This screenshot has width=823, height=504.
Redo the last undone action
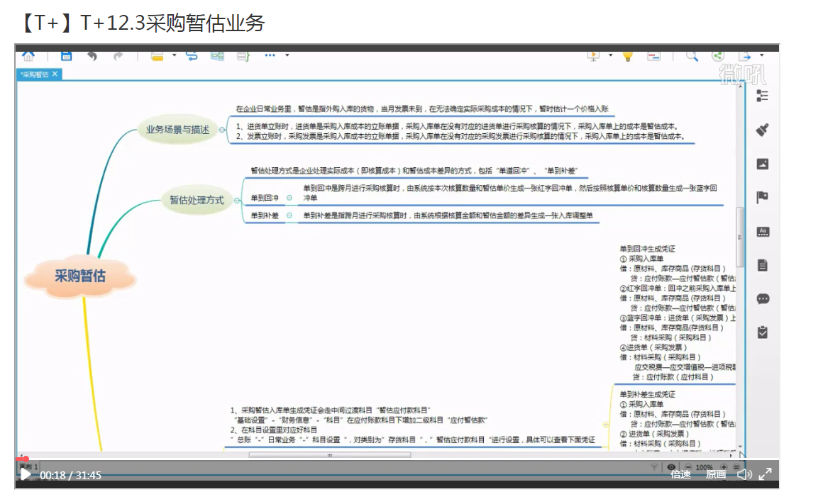pos(118,55)
